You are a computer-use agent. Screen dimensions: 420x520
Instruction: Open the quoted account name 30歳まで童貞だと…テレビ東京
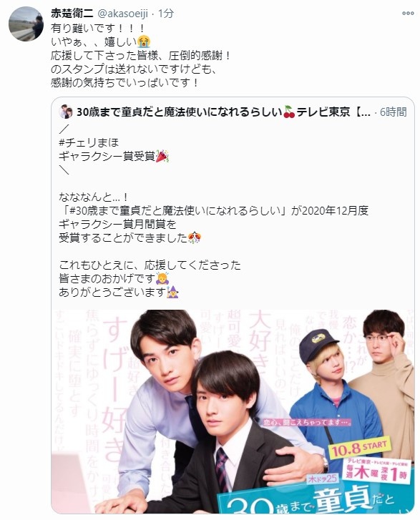click(223, 112)
